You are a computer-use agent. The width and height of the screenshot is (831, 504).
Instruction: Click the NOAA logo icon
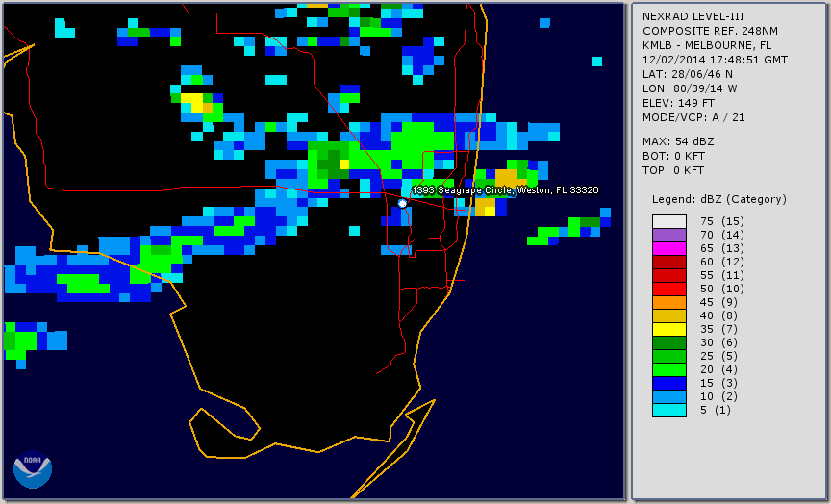click(x=33, y=469)
